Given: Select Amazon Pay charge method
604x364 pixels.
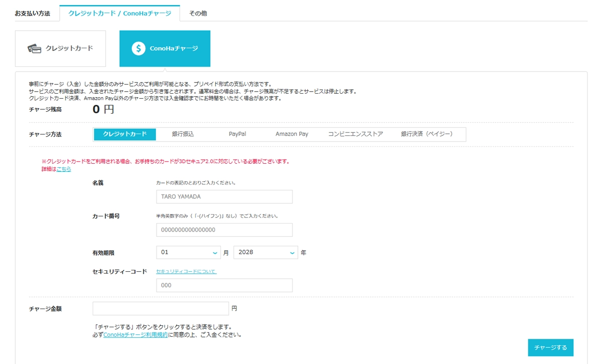Looking at the screenshot, I should click(x=292, y=134).
